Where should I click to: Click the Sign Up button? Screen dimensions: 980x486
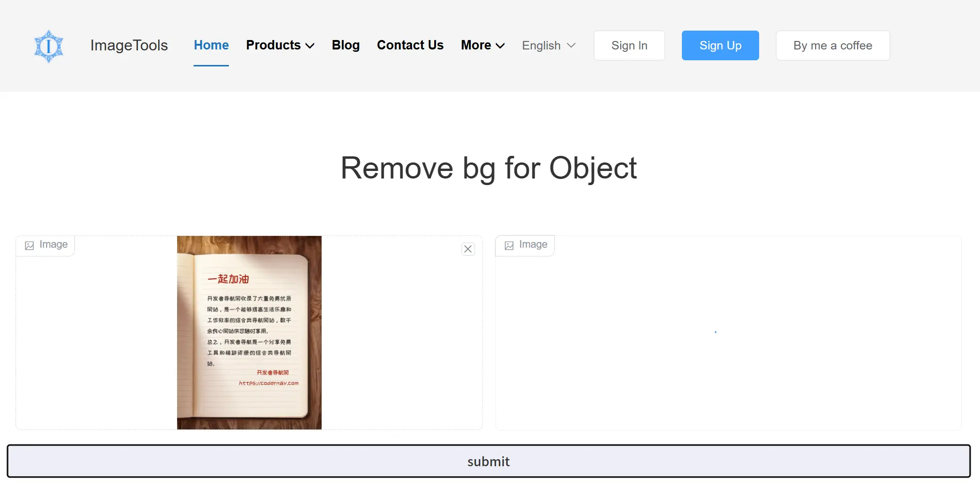pyautogui.click(x=720, y=45)
